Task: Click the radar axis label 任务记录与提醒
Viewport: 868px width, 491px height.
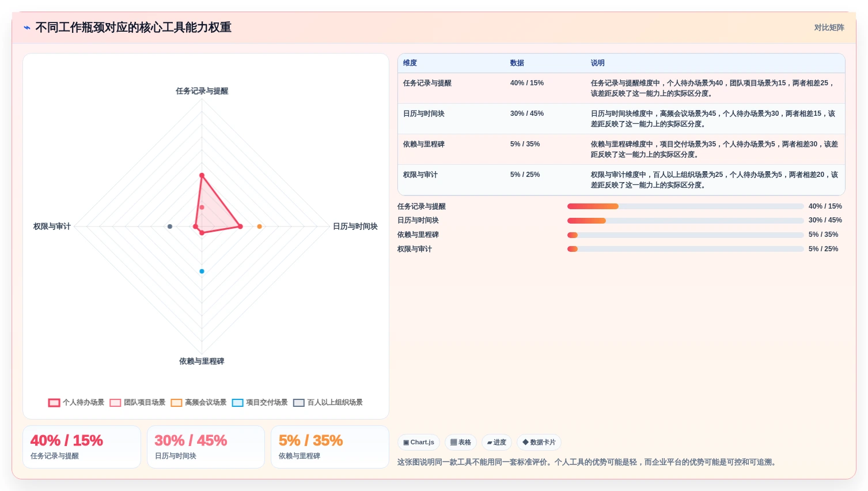Action: click(x=202, y=91)
